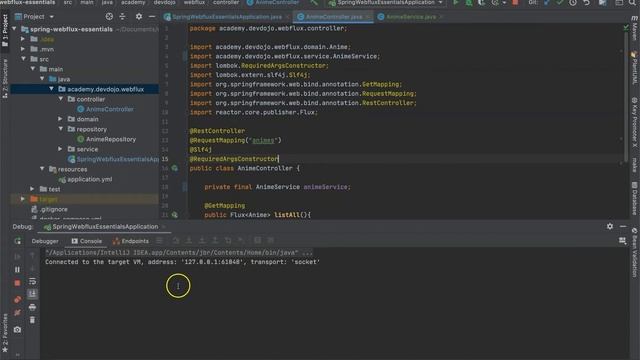Open Debug panel settings gear
This screenshot has height=360, width=640.
[610, 226]
